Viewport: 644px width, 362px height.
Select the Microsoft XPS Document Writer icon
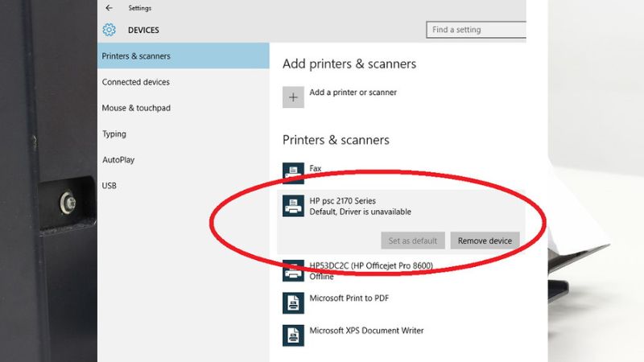[x=293, y=335]
